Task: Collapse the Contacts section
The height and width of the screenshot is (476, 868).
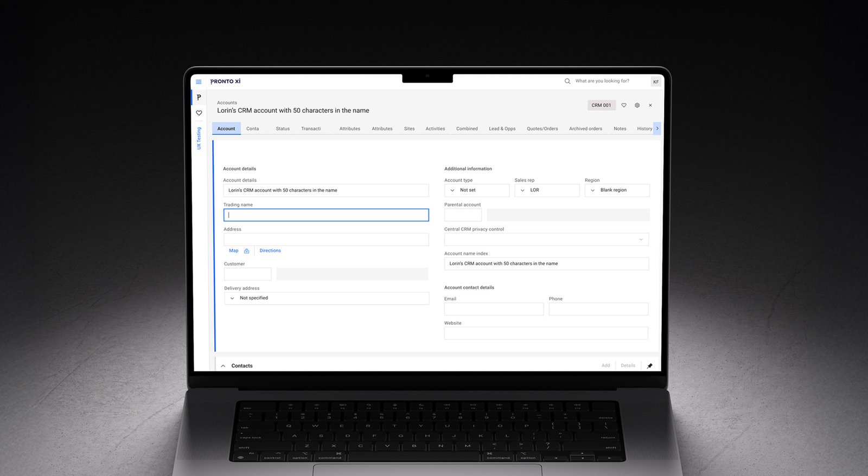Action: 223,366
